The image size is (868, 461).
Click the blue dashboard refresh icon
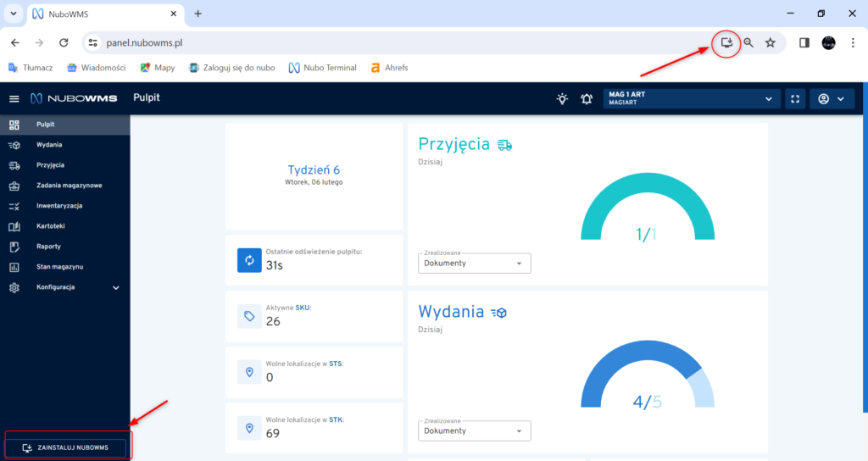tap(249, 260)
